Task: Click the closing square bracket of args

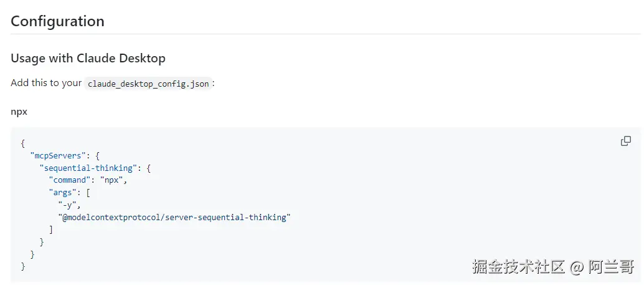Action: [51, 229]
